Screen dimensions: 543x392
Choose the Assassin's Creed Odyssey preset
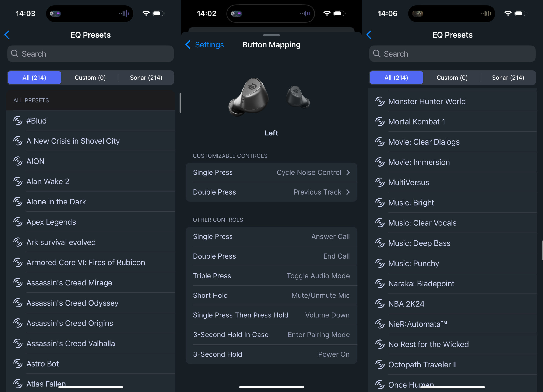[91, 303]
